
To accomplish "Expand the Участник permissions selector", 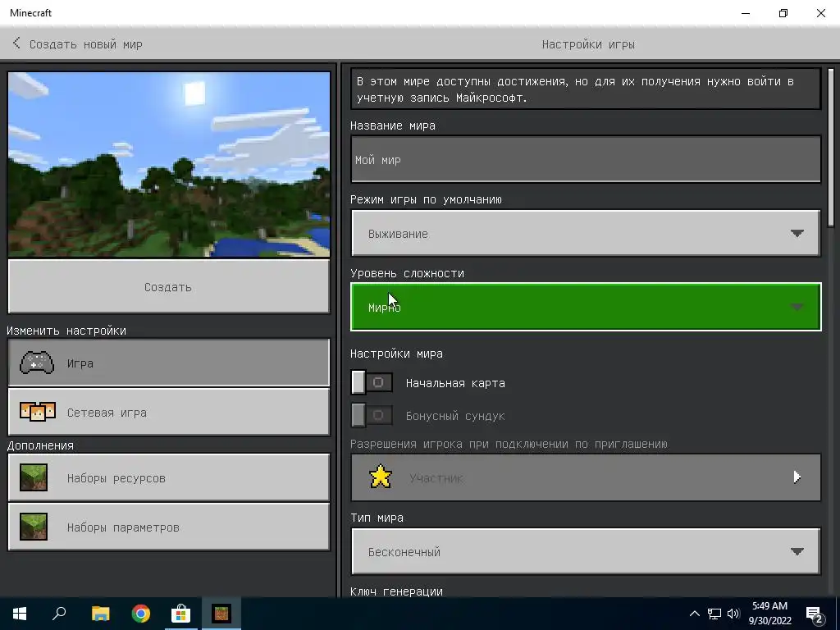I will point(586,477).
